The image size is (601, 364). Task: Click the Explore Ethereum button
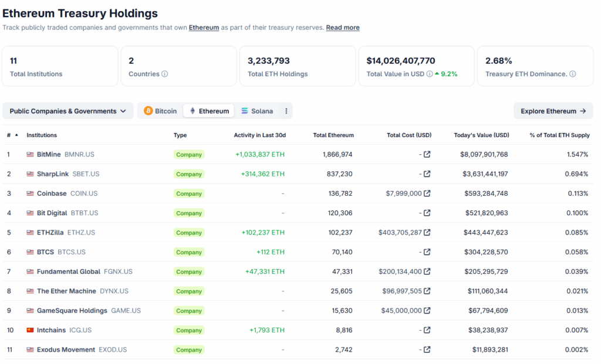pyautogui.click(x=553, y=111)
